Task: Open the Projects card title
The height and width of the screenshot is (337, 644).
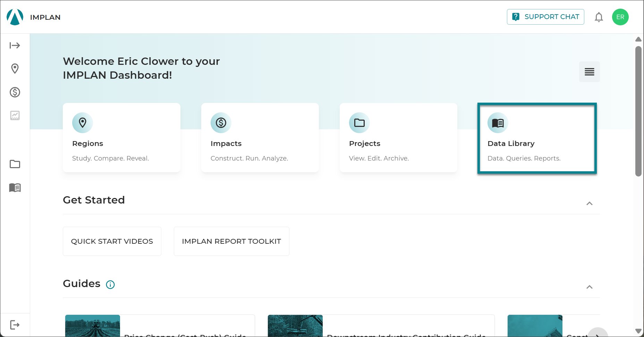Action: (365, 144)
